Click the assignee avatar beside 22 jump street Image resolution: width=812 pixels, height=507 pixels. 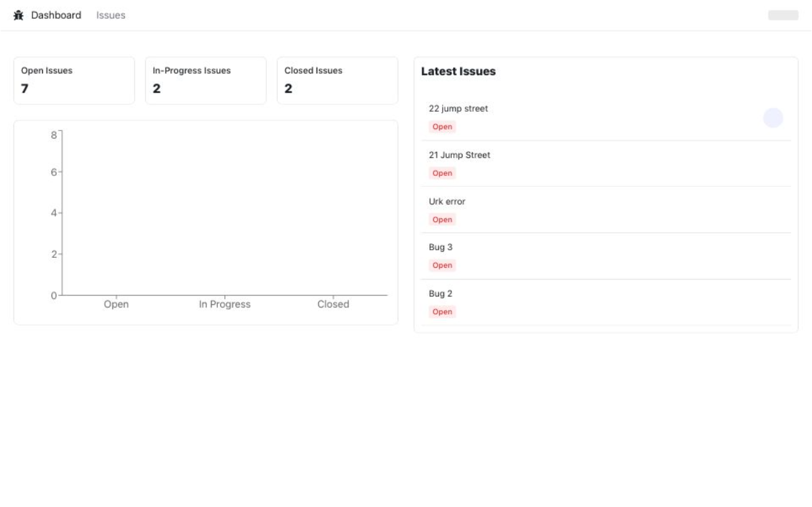tap(773, 117)
